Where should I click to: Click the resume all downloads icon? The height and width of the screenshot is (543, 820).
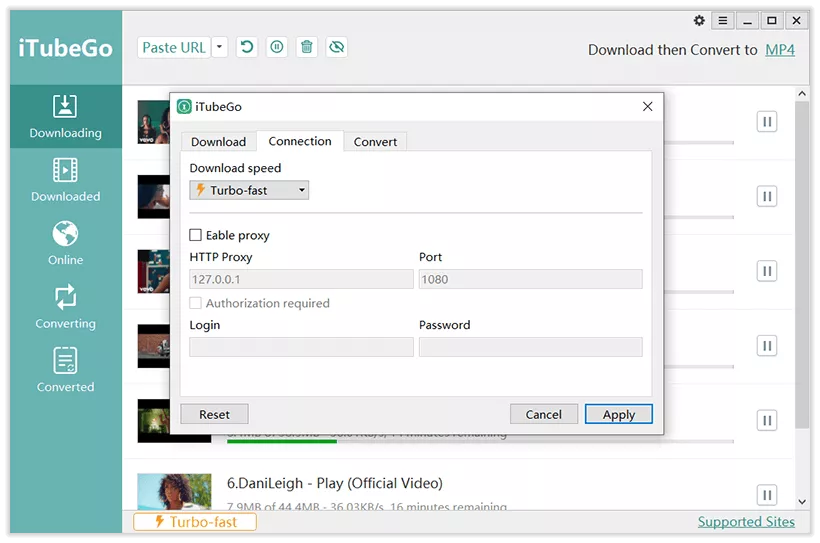246,47
